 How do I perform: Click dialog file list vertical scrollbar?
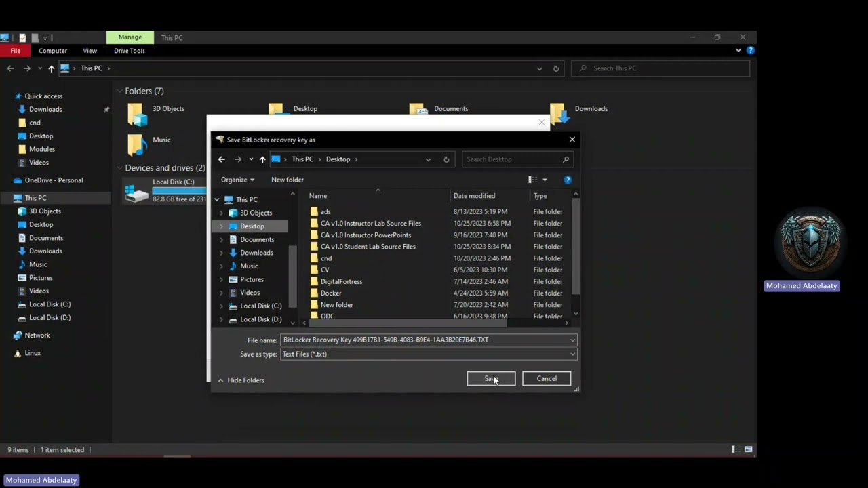pos(576,247)
